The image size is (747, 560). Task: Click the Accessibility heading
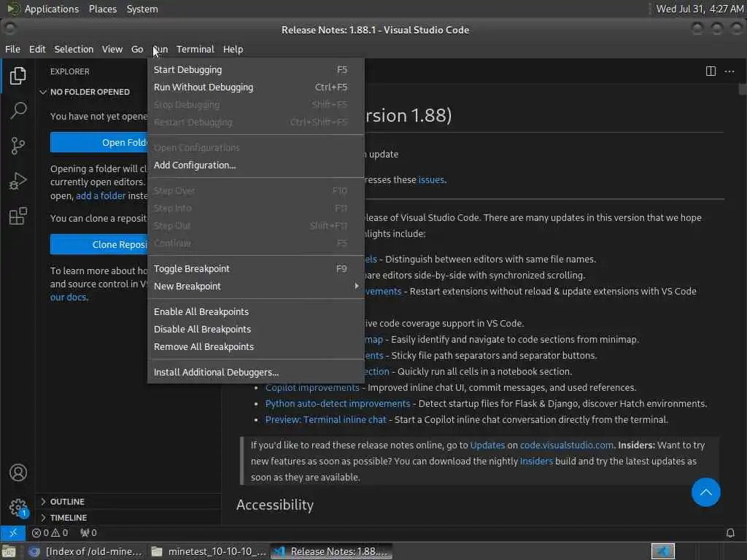(x=275, y=505)
